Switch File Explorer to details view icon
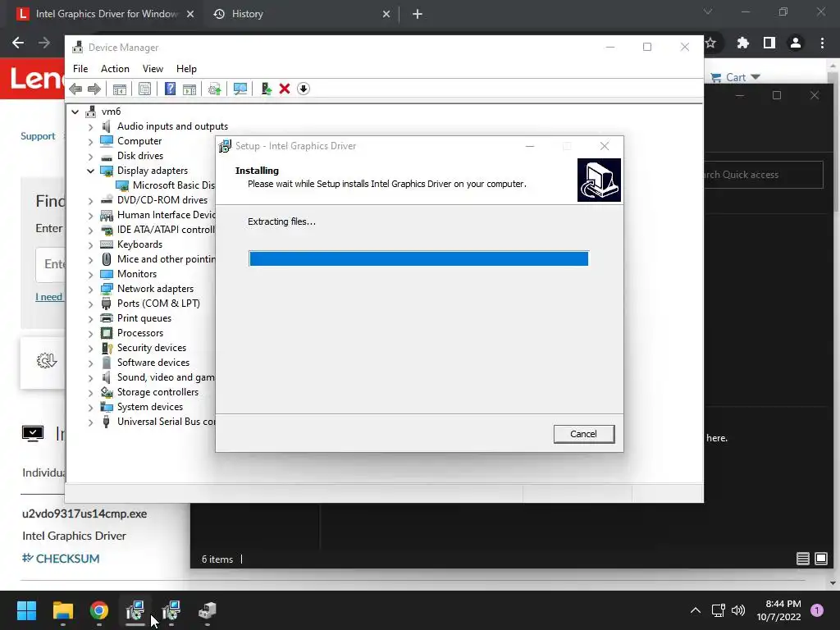This screenshot has height=630, width=840. tap(802, 559)
